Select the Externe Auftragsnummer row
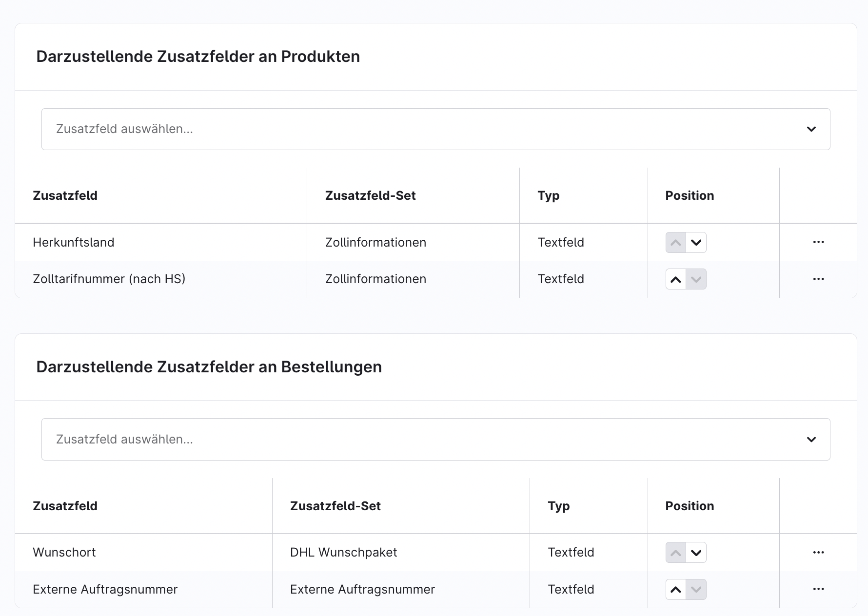 pyautogui.click(x=146, y=589)
